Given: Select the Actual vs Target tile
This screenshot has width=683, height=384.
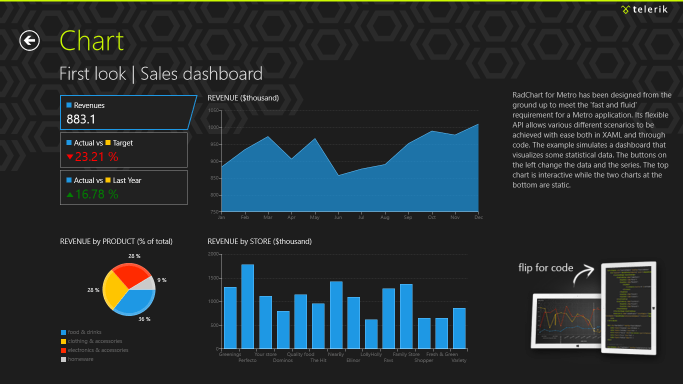Looking at the screenshot, I should click(124, 150).
